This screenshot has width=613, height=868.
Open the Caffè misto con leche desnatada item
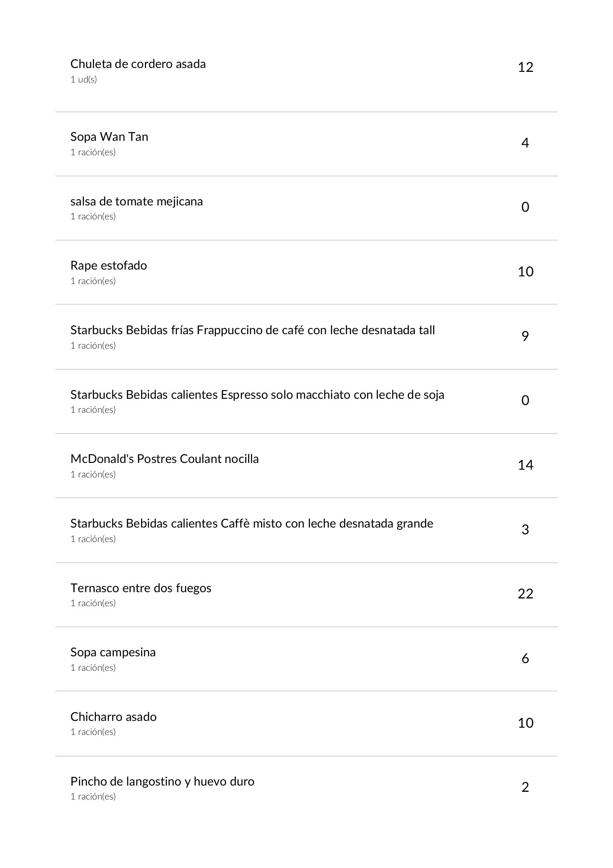click(x=252, y=524)
